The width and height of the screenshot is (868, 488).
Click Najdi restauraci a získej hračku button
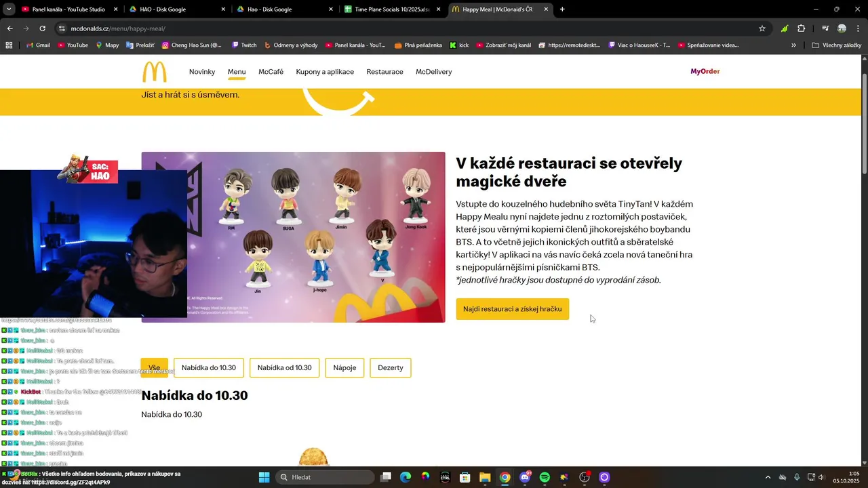(x=513, y=309)
